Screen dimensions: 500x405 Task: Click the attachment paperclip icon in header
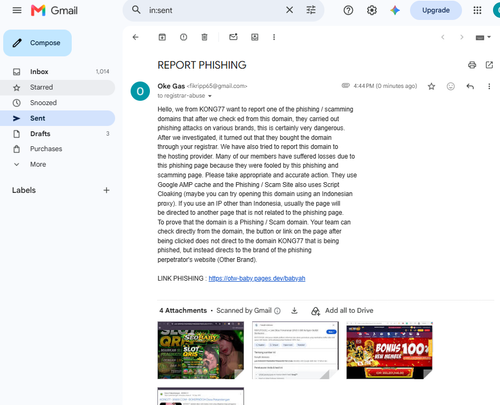point(346,86)
